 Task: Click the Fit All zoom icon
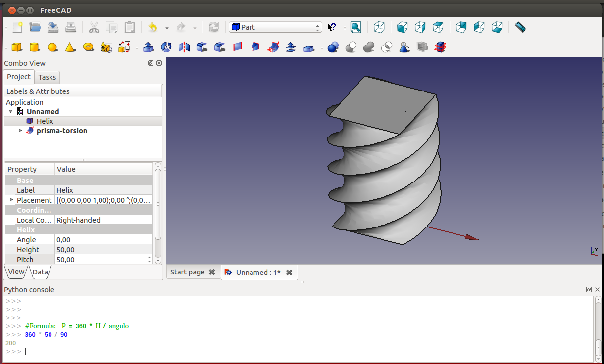355,27
